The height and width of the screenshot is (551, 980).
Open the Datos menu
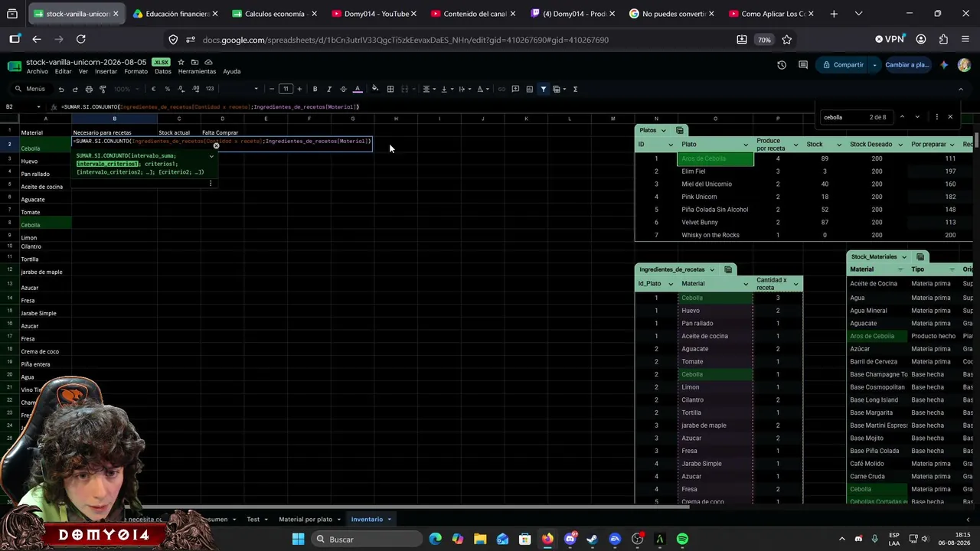[x=163, y=71]
